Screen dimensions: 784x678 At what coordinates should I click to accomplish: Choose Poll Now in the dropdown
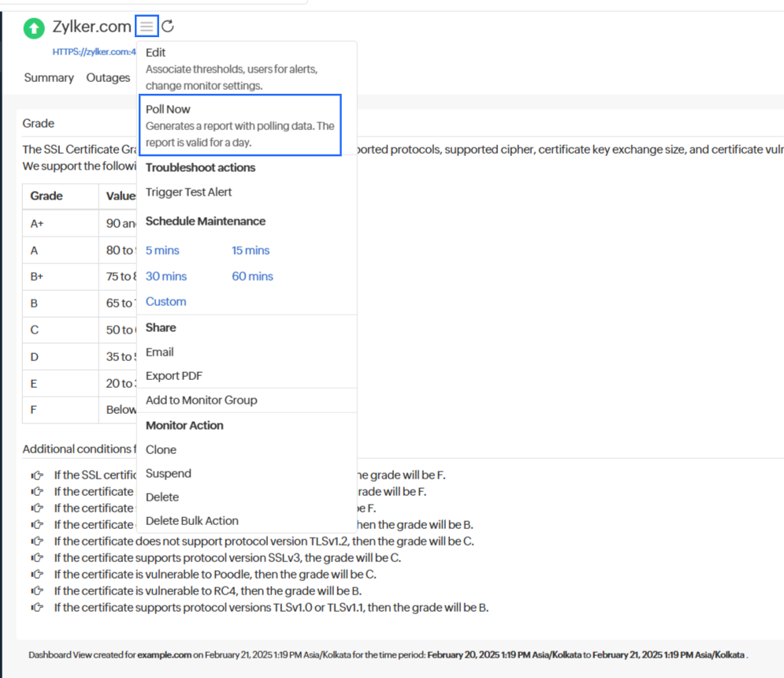[x=168, y=110]
